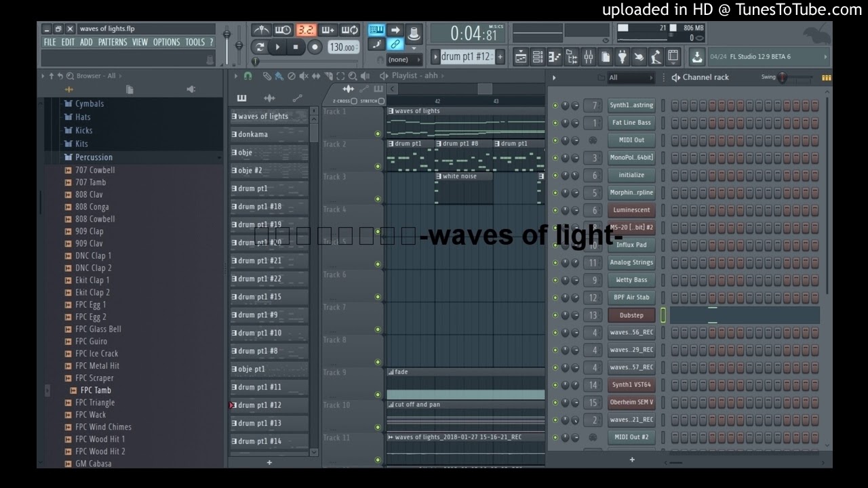
Task: Add a new pattern with plus button
Action: coord(500,57)
